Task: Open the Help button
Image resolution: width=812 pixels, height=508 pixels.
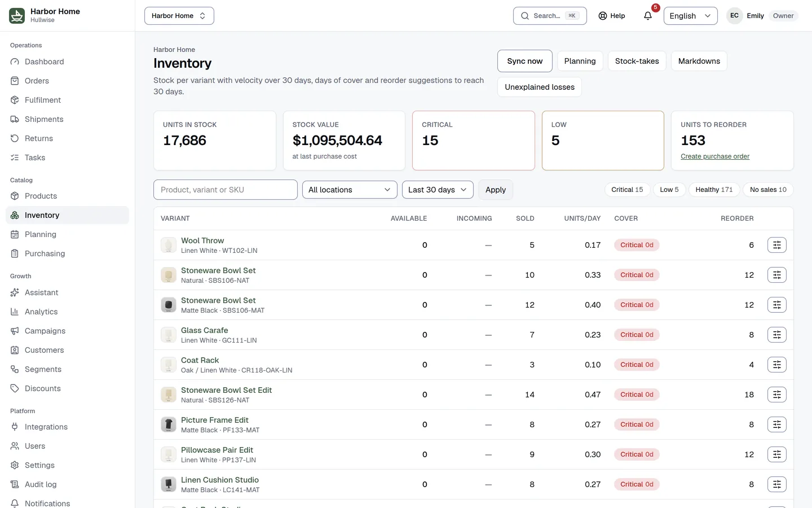Action: coord(612,16)
